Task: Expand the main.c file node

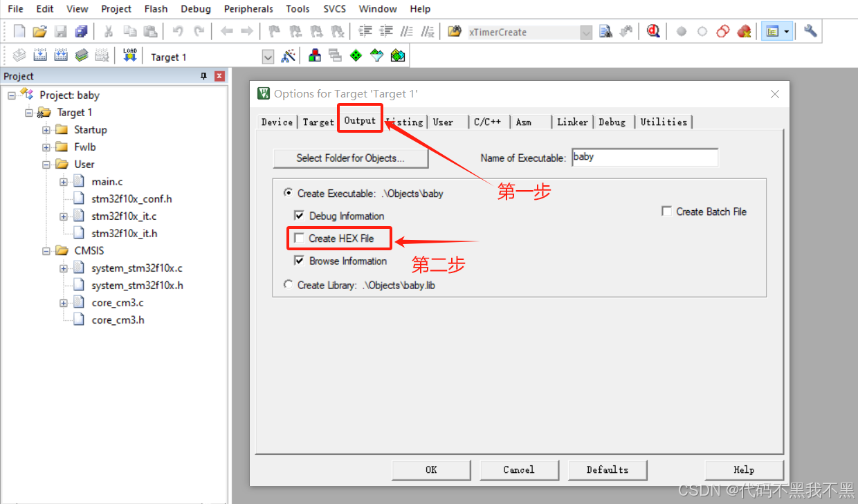Action: pos(64,181)
